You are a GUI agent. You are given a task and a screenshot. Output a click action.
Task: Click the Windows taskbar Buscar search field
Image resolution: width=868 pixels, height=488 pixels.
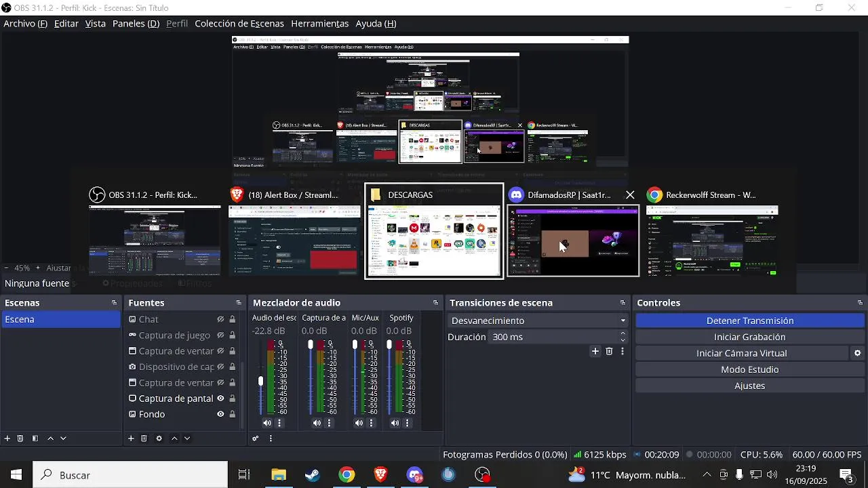point(130,475)
